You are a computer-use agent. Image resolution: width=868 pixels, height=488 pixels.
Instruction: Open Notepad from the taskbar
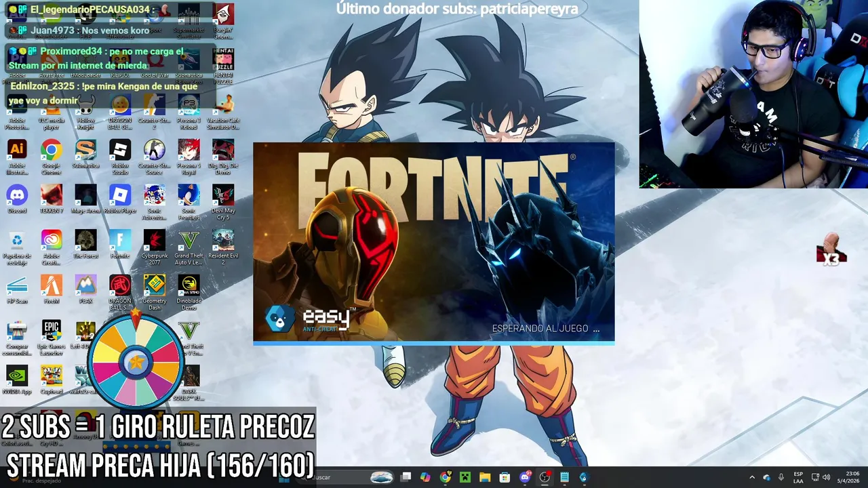click(x=564, y=477)
